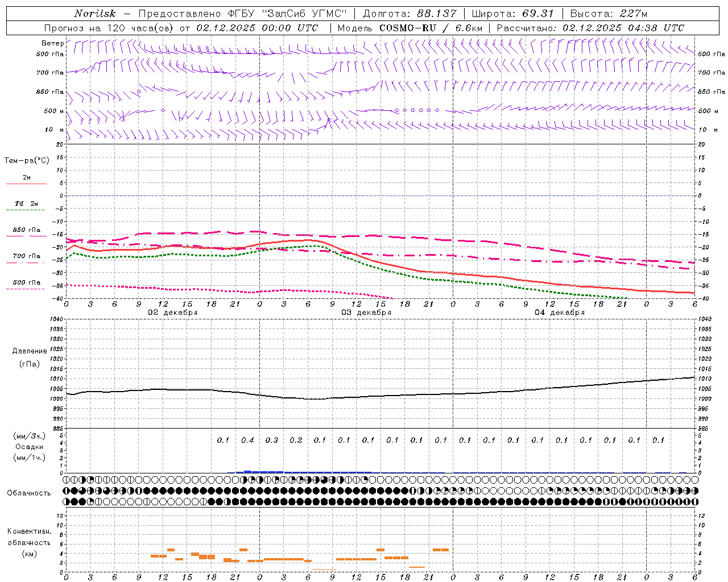This screenshot has height=582, width=728.
Task: Click the "Высота: 227м" elevation text
Action: pyautogui.click(x=609, y=14)
